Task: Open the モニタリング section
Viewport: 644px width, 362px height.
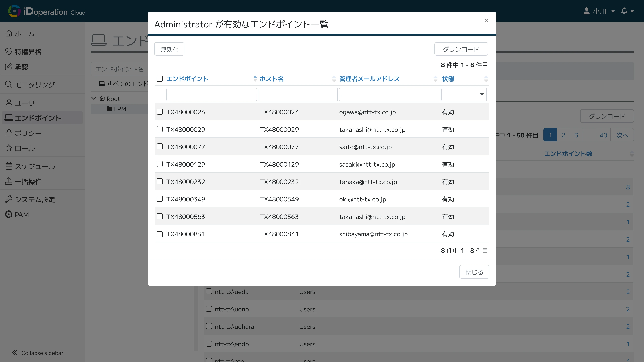Action: 35,84
